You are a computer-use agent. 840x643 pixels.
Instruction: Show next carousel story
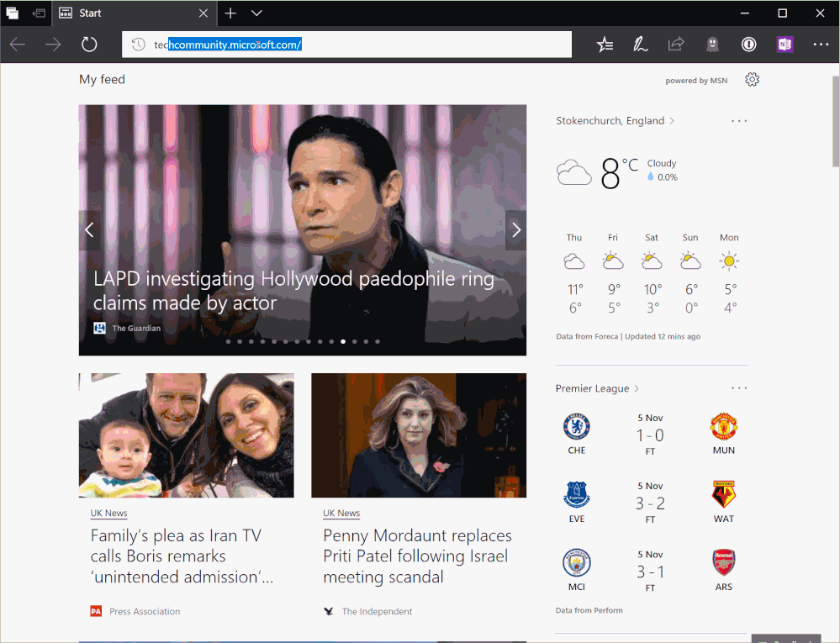tap(516, 230)
